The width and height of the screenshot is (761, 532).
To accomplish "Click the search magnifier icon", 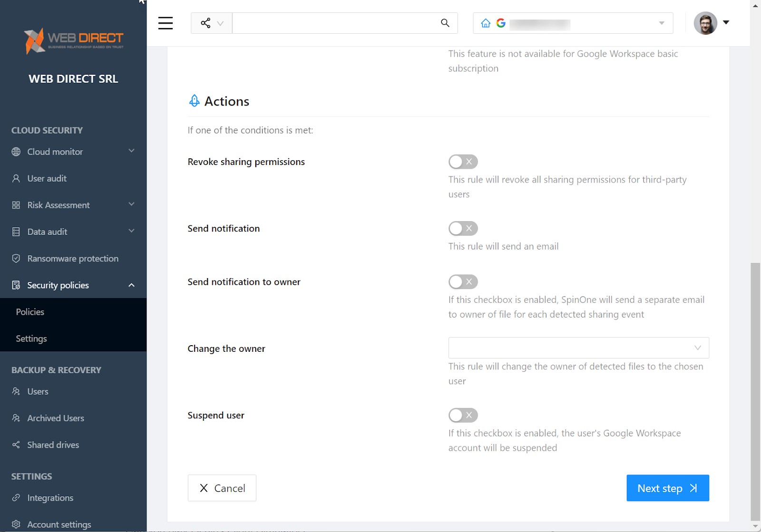I will pos(445,23).
